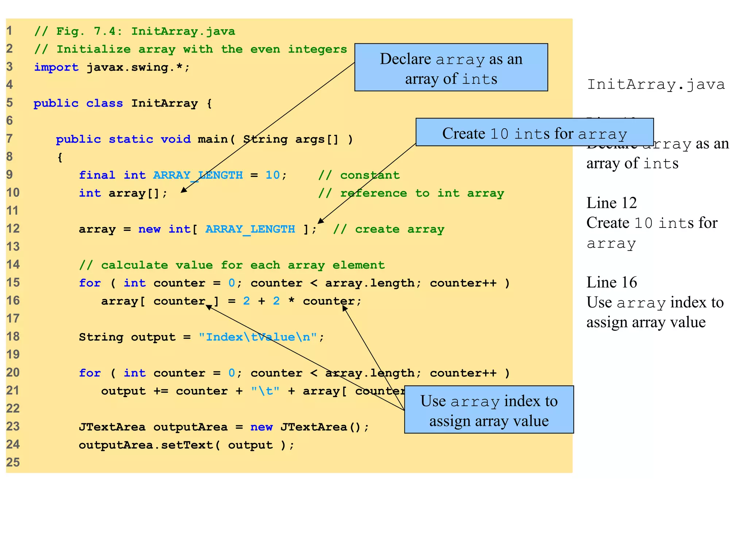
Task: Click sidebar text 'Line 16'
Action: (x=612, y=283)
